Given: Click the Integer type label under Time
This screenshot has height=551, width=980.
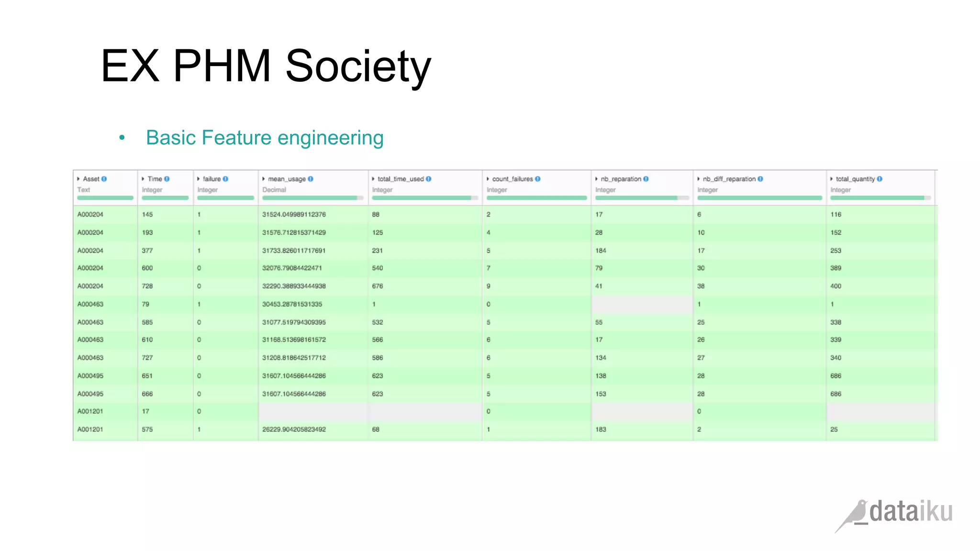Looking at the screenshot, I should coord(152,190).
